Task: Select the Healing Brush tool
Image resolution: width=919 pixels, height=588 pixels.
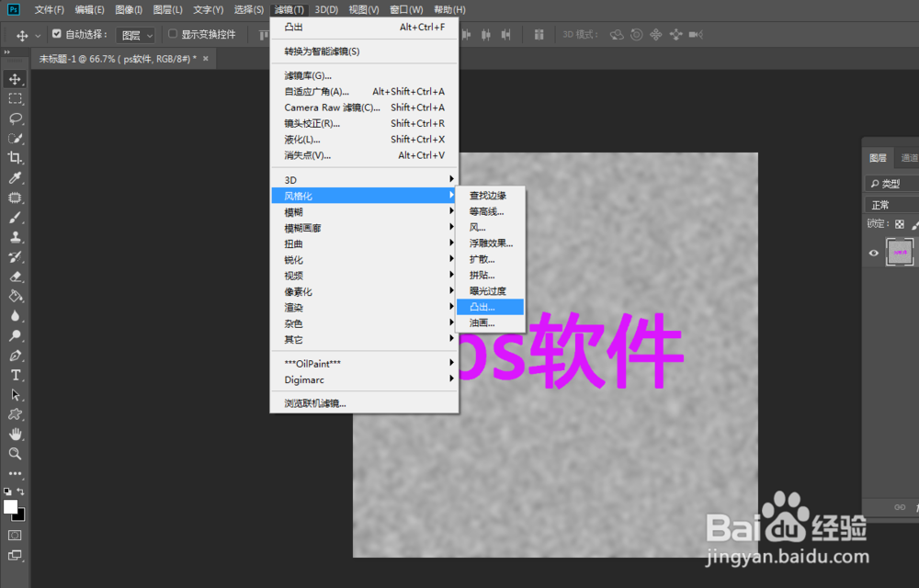Action: pos(16,198)
